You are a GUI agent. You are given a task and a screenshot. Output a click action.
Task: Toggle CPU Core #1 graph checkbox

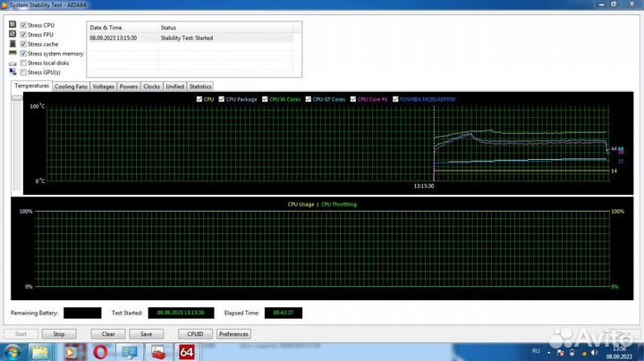coord(353,99)
